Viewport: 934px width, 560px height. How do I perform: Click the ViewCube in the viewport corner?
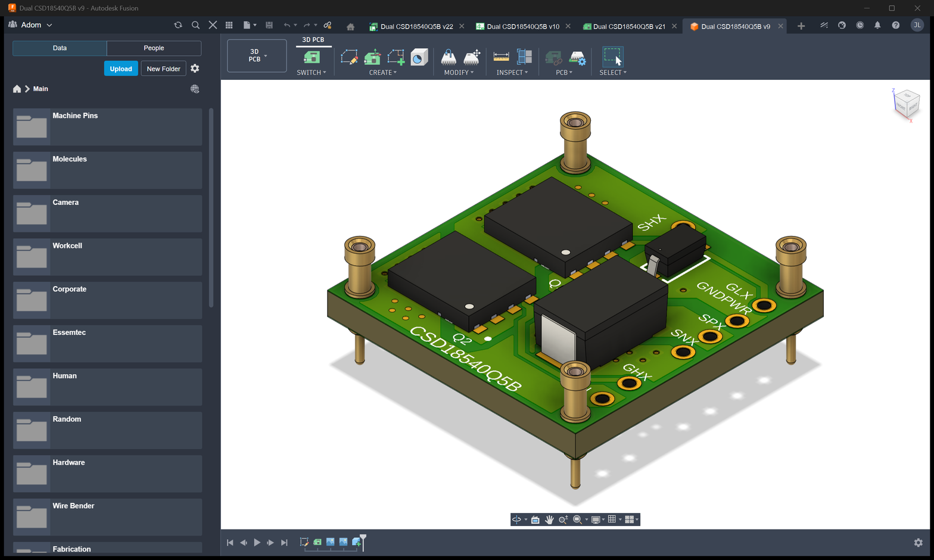(907, 104)
